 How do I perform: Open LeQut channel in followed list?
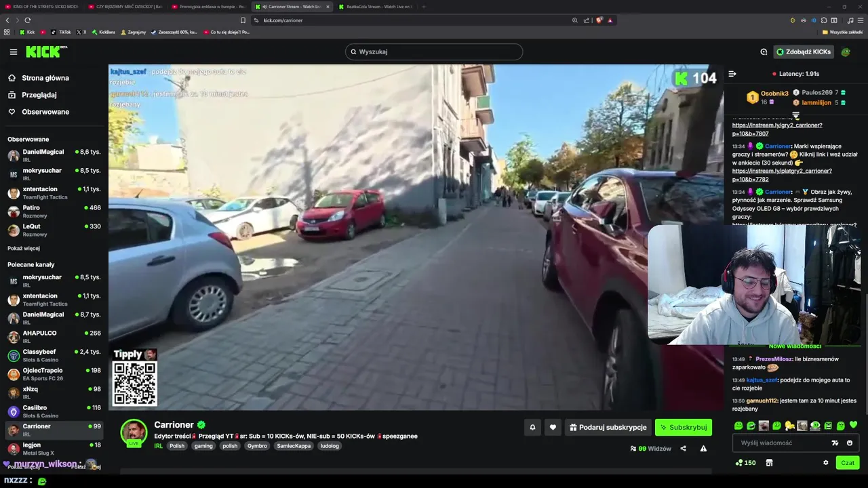54,230
